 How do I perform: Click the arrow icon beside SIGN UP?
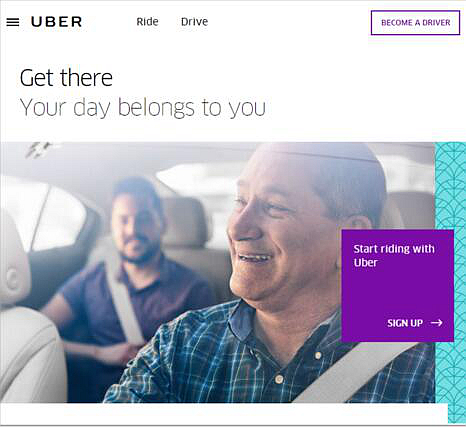(x=436, y=323)
